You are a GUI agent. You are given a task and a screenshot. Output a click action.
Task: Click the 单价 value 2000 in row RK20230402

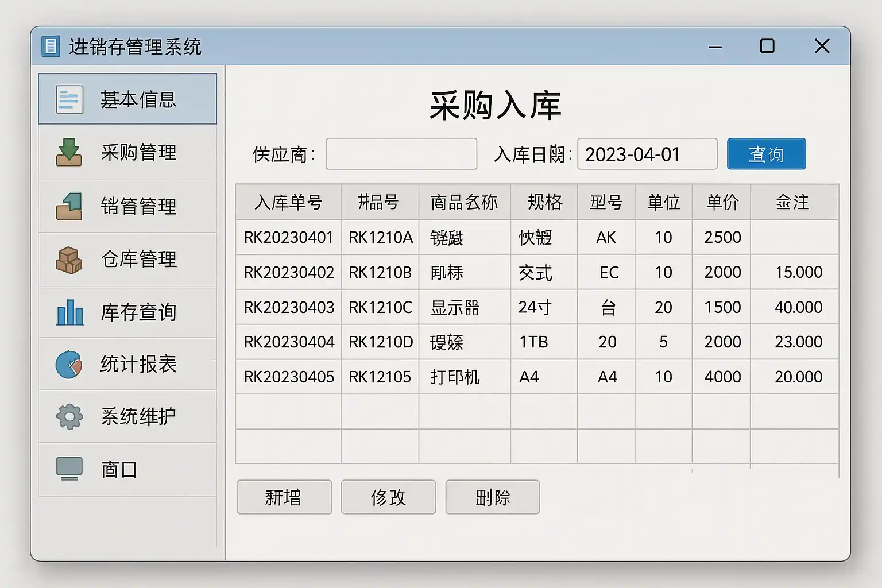click(722, 272)
